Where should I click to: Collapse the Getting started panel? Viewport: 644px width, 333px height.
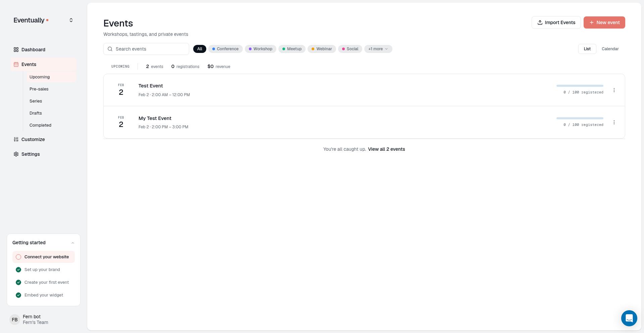pyautogui.click(x=73, y=243)
